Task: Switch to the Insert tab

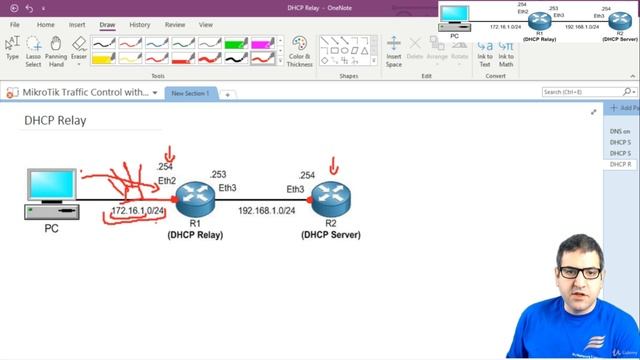Action: click(x=77, y=24)
